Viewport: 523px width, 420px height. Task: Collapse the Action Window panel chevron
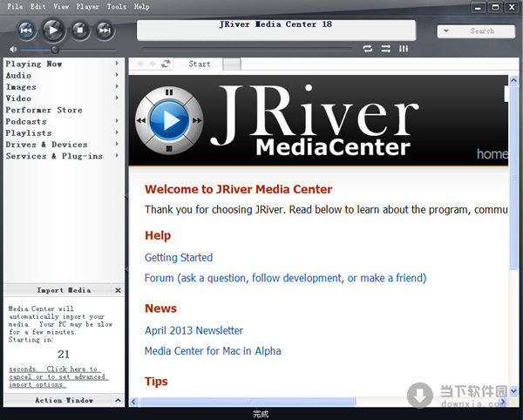tap(118, 400)
